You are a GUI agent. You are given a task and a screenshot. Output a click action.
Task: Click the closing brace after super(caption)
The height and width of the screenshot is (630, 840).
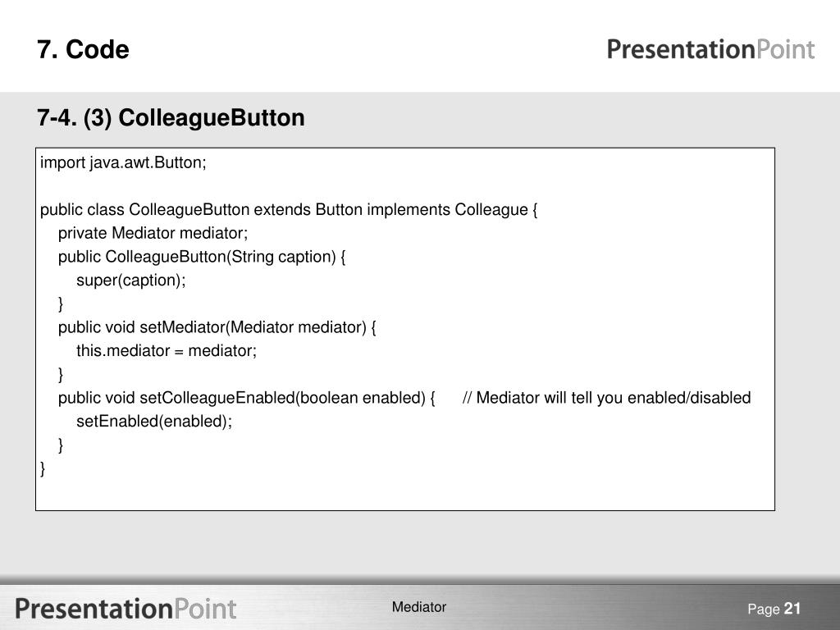point(61,304)
